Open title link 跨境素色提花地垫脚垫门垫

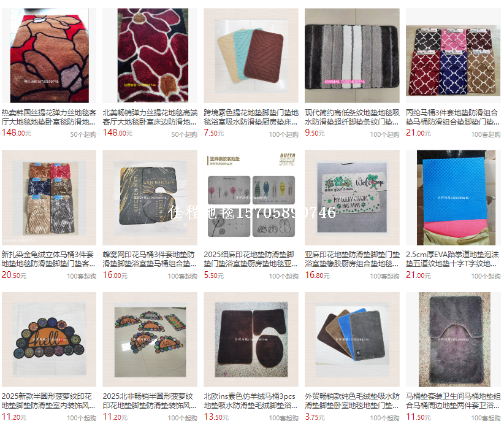coord(251,117)
